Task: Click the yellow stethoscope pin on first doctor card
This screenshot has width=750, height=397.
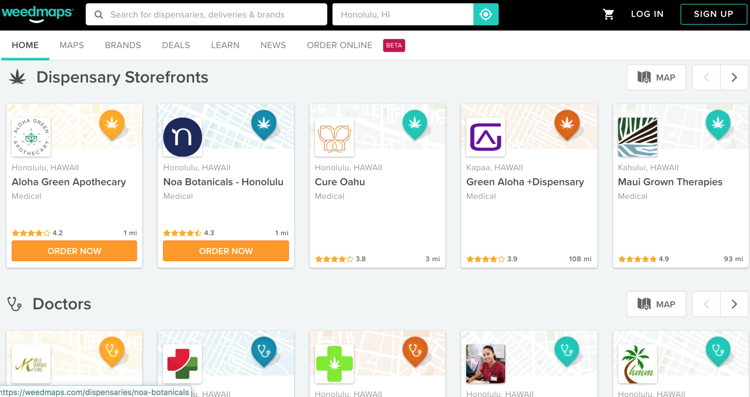Action: point(112,352)
